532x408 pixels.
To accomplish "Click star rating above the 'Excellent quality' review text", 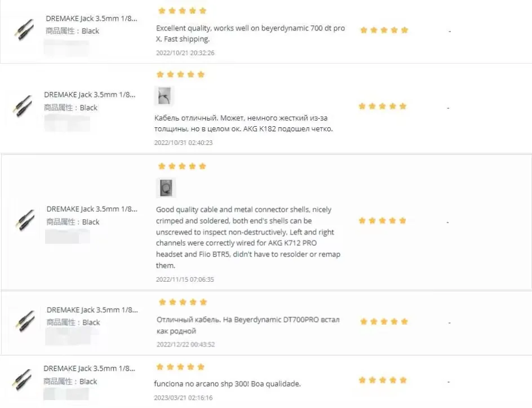I will (182, 11).
